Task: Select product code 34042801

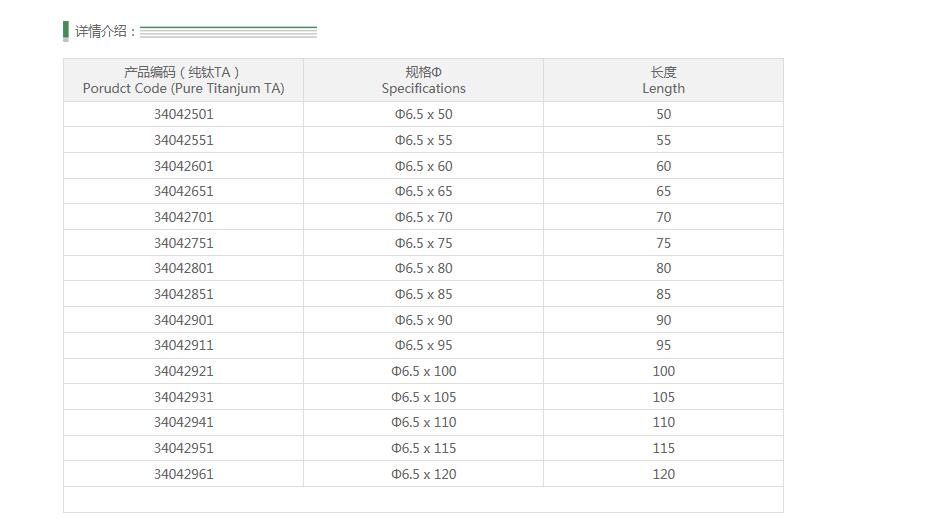Action: point(183,268)
